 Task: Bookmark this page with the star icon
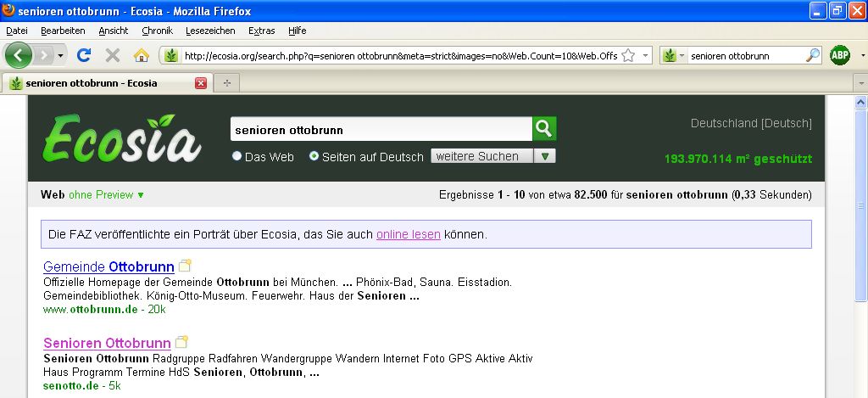pyautogui.click(x=628, y=55)
